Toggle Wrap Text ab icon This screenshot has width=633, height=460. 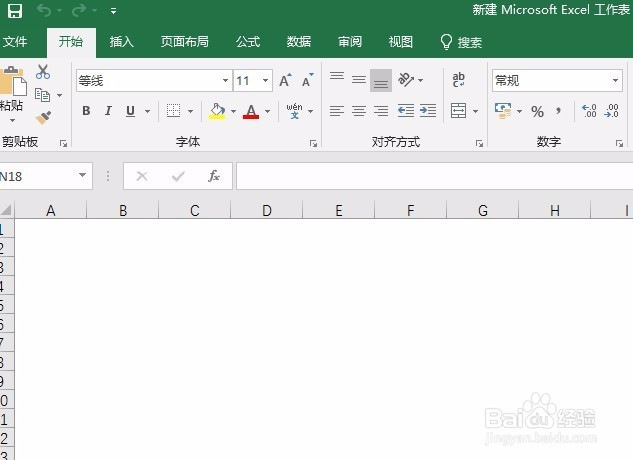tap(459, 80)
